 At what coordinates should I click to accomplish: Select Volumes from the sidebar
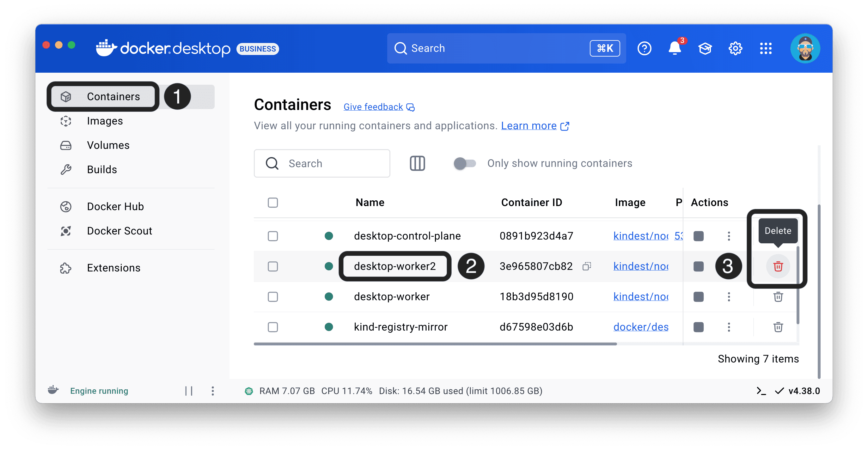coord(108,145)
